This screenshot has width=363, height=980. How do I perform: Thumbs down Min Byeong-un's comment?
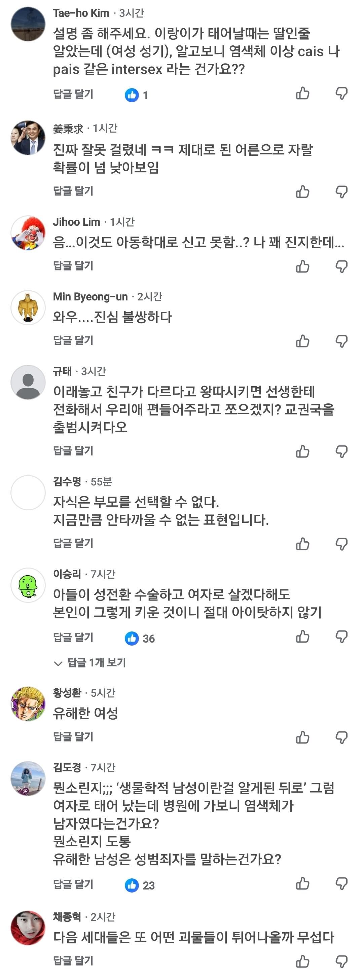pyautogui.click(x=341, y=341)
